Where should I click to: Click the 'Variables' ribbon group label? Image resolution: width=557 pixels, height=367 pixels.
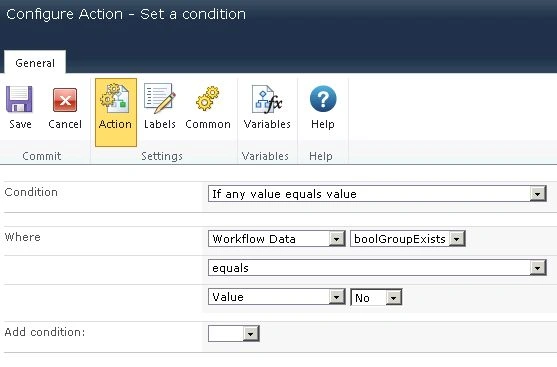pos(265,156)
